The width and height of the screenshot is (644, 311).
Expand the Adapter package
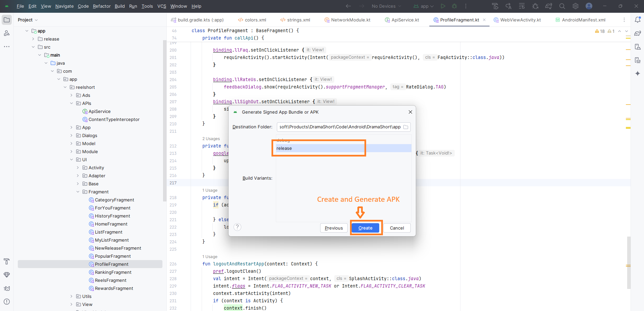pyautogui.click(x=78, y=176)
